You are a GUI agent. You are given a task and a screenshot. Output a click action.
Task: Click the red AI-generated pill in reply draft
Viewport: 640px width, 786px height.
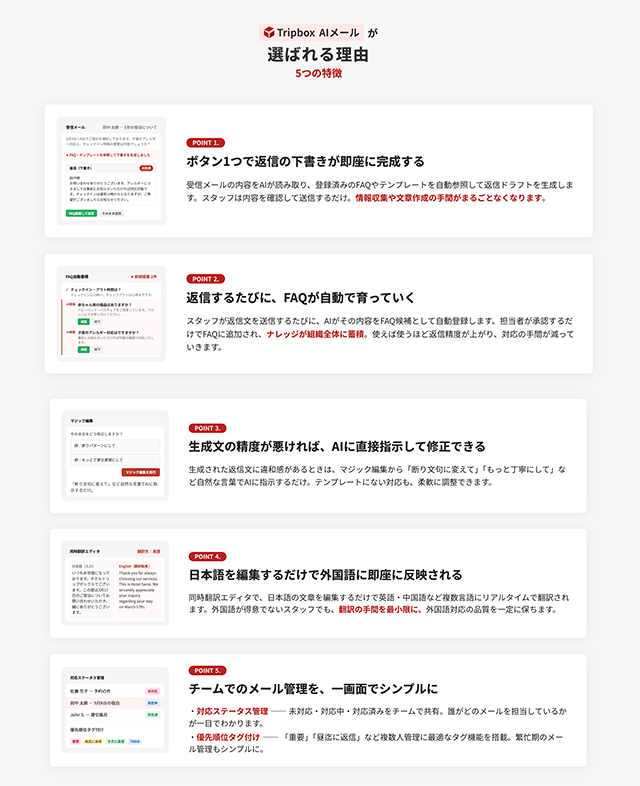click(146, 168)
